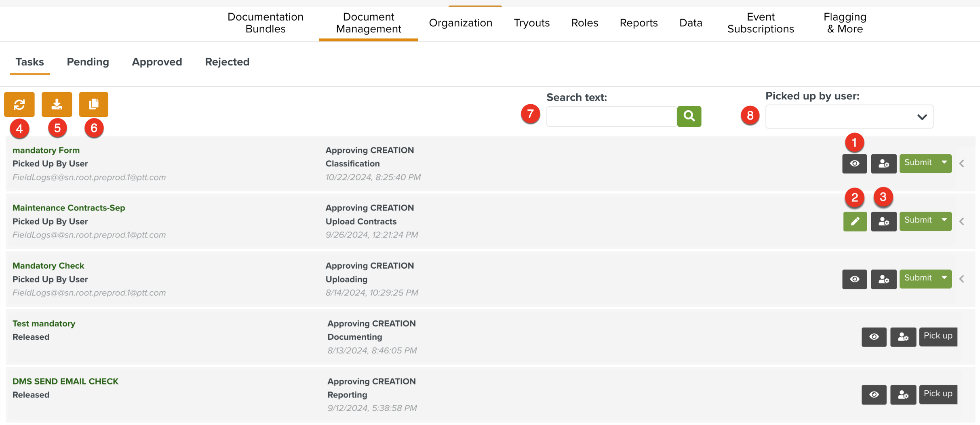
Task: Click the orange copy documents icon
Action: point(93,104)
